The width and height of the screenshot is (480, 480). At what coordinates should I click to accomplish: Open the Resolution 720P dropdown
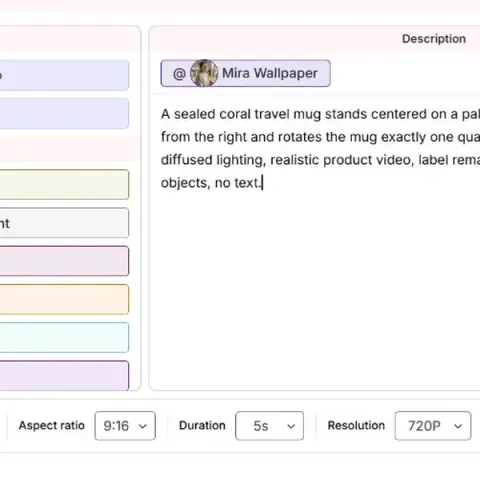(433, 426)
